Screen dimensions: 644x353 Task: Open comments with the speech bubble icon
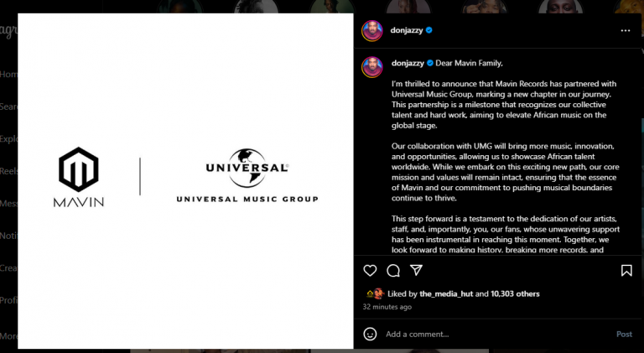point(393,271)
